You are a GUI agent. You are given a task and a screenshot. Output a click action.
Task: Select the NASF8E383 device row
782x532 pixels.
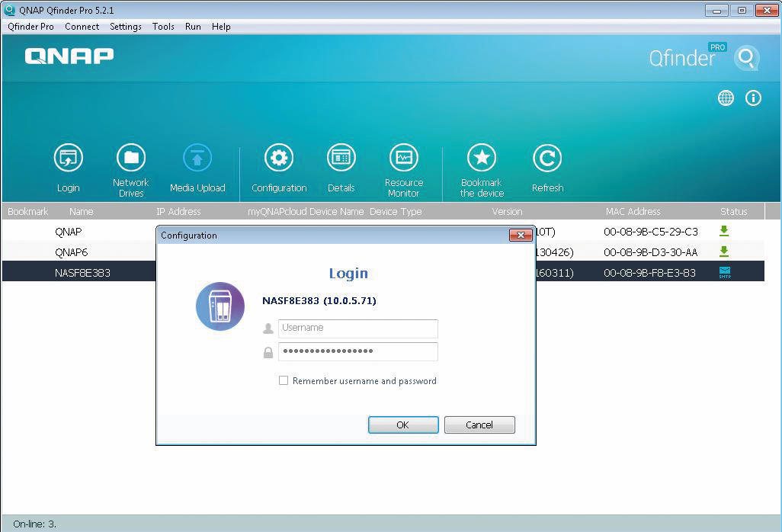[383, 272]
